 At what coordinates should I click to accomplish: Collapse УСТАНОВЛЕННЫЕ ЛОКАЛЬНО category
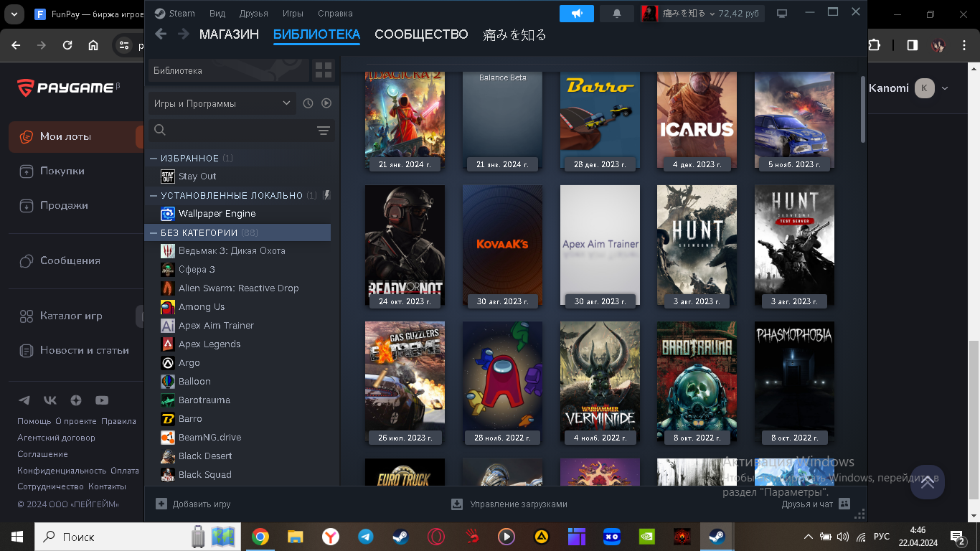tap(153, 195)
